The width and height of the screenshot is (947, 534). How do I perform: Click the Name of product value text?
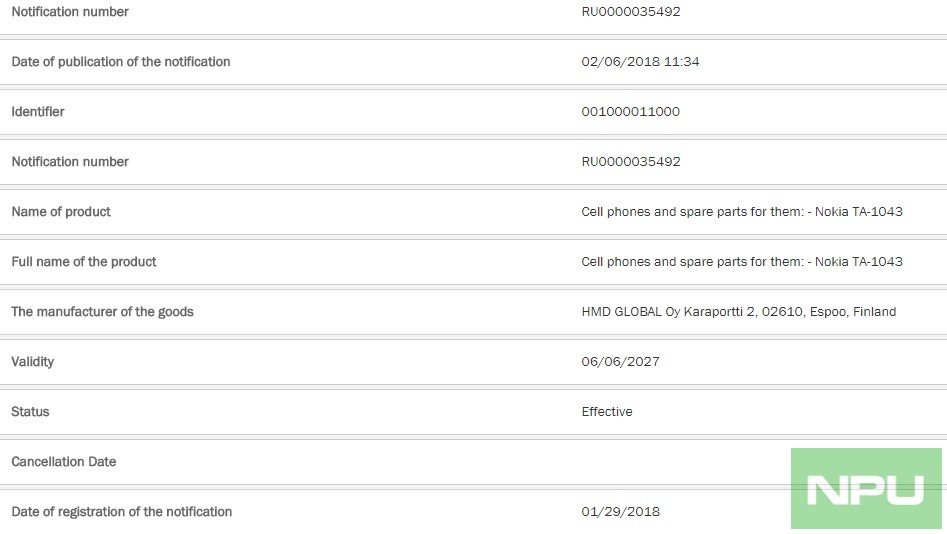pos(742,211)
